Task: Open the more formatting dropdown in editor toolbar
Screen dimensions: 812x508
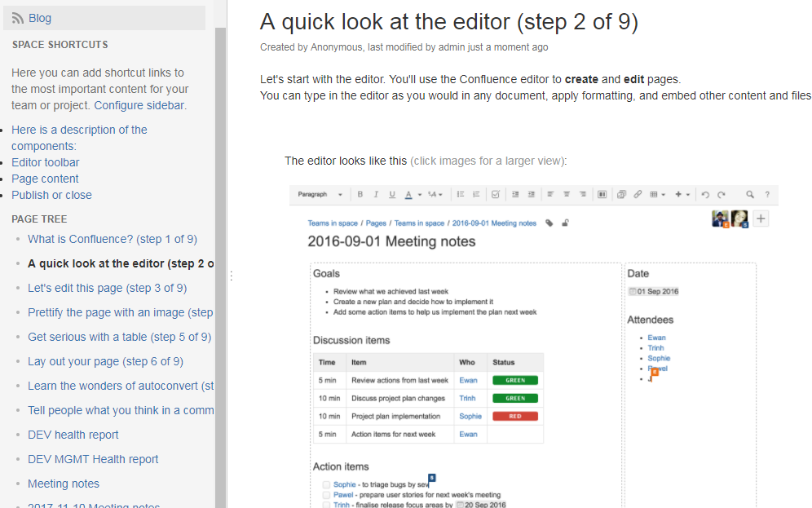Action: (435, 195)
